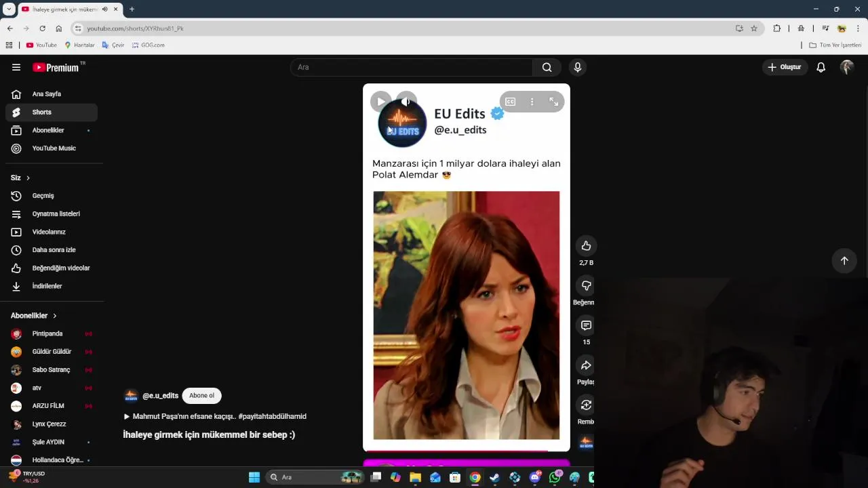Open atv channel subscription
The height and width of the screenshot is (488, 868).
click(52, 388)
